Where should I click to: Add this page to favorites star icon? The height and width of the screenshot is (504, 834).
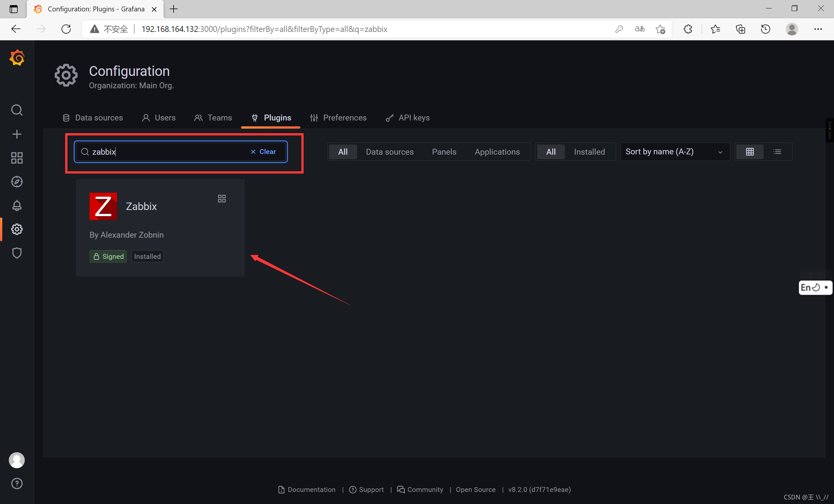point(660,29)
